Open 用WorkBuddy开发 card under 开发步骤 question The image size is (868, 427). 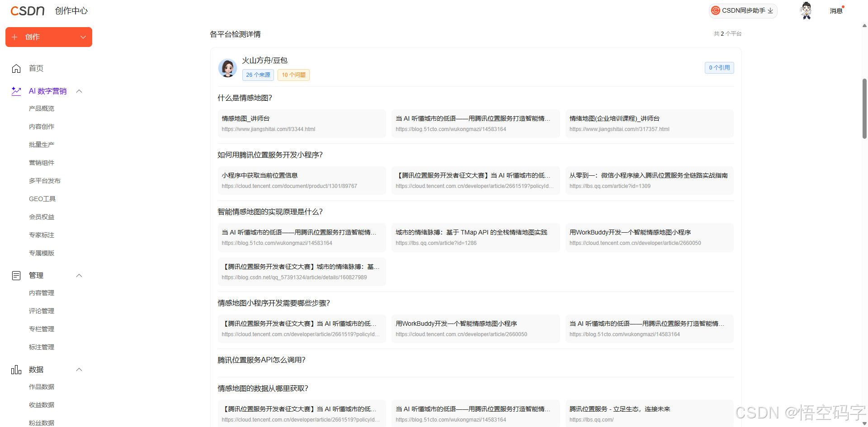(476, 328)
